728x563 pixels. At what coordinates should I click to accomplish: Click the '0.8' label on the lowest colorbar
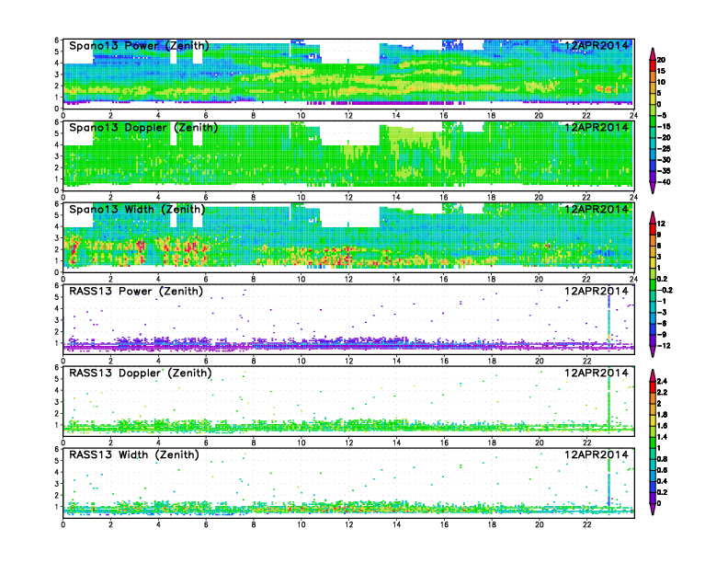click(662, 459)
